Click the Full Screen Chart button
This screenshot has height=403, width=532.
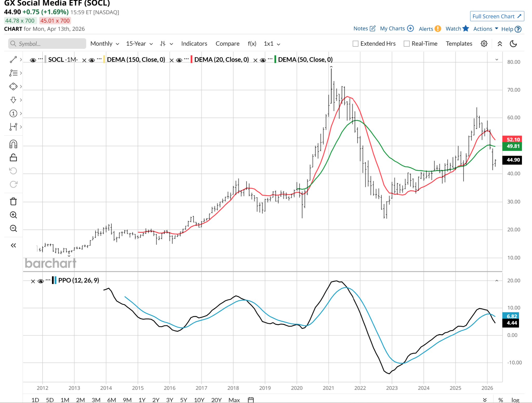[x=497, y=16]
